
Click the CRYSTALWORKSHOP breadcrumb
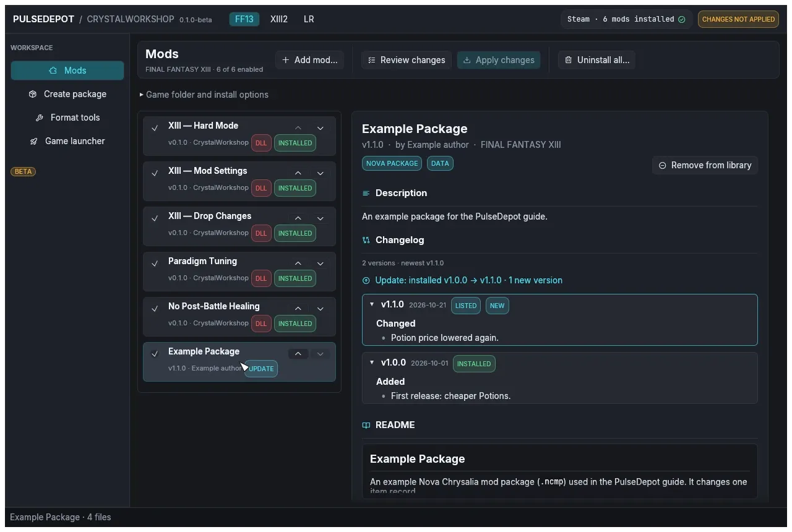point(131,19)
